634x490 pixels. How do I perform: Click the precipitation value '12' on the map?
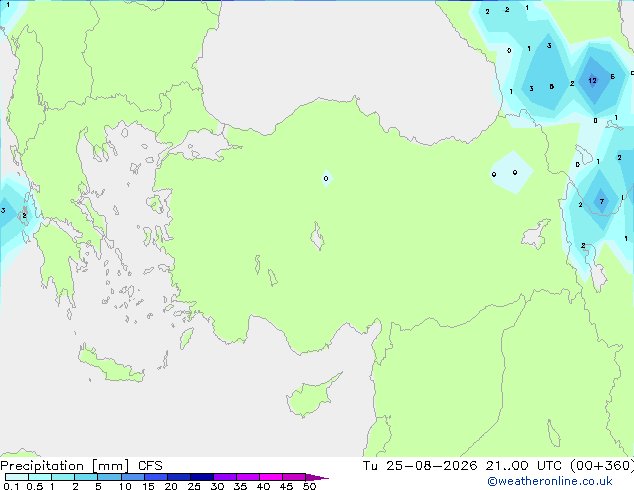(x=592, y=80)
